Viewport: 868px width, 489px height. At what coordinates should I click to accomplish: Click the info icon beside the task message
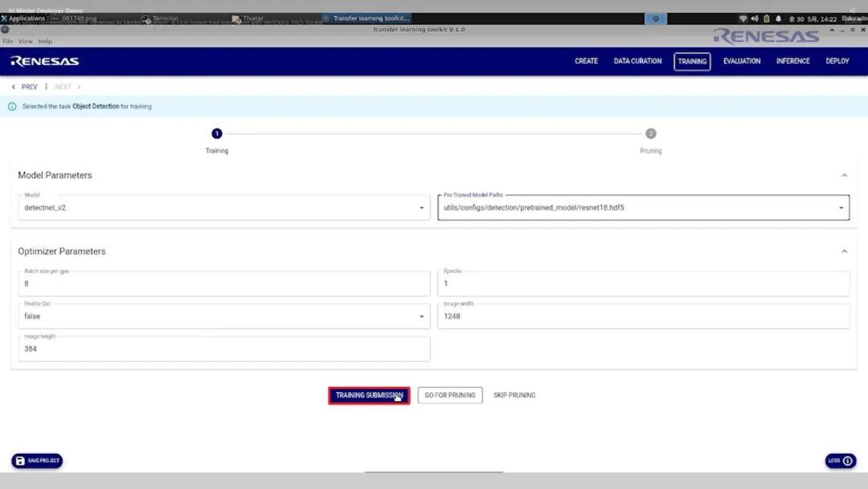click(12, 106)
